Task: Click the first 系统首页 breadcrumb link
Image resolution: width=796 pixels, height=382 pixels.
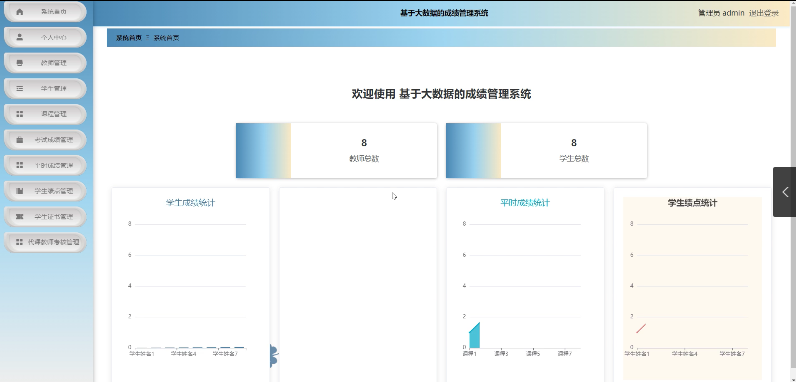Action: click(128, 38)
